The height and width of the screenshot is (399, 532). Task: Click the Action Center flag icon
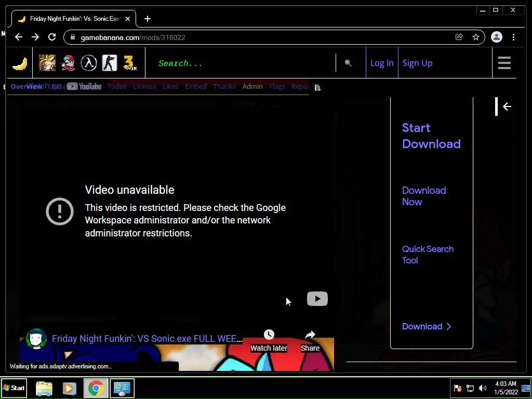pos(458,388)
